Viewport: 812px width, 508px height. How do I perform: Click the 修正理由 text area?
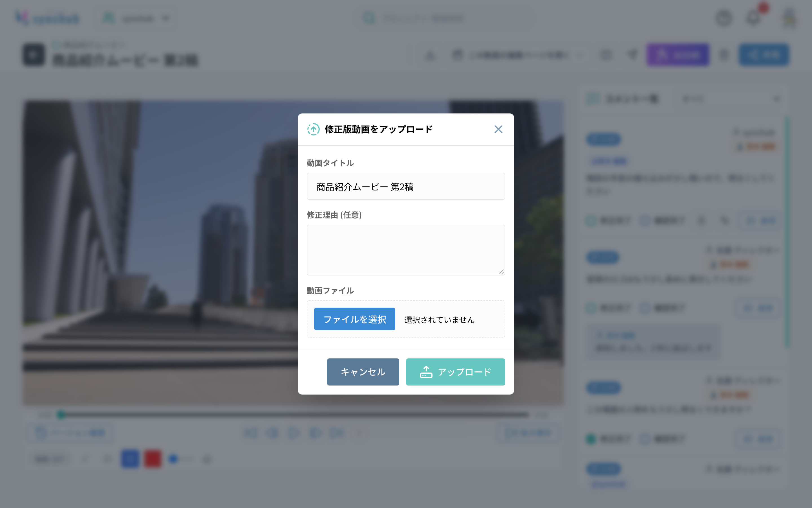pos(406,250)
